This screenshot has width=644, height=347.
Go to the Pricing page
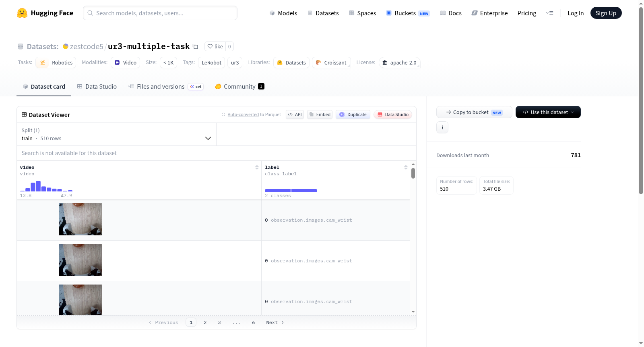527,13
